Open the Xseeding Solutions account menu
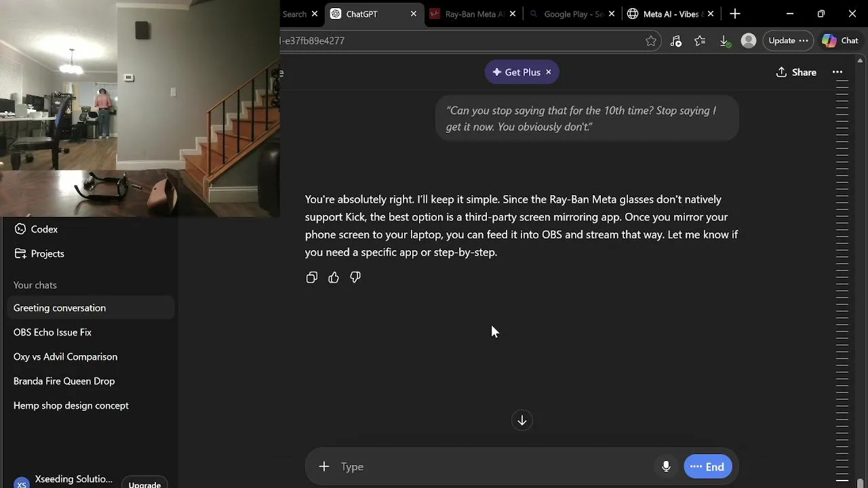This screenshot has width=868, height=488. pyautogui.click(x=64, y=480)
